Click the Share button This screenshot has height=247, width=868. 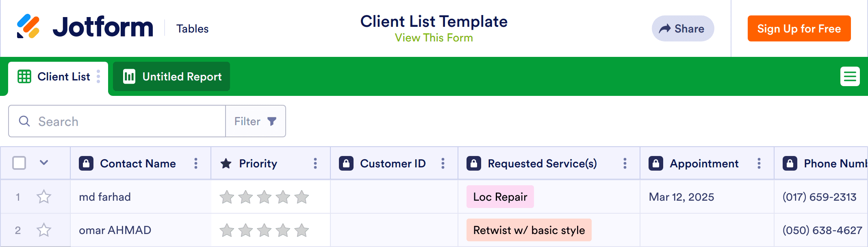pos(683,28)
